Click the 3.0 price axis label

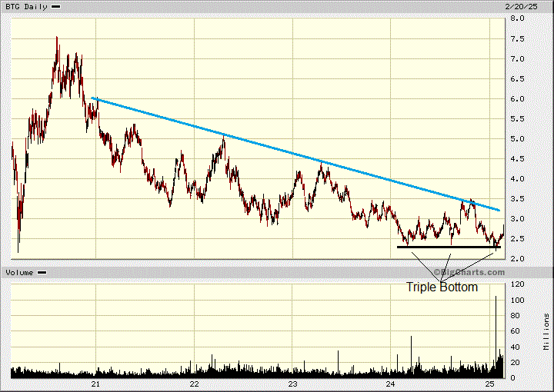point(518,219)
